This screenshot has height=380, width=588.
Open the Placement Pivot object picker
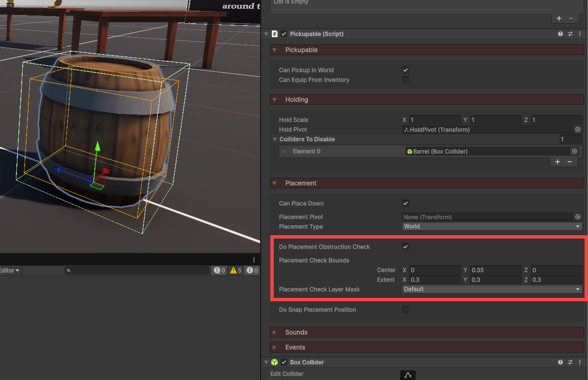[x=577, y=217]
